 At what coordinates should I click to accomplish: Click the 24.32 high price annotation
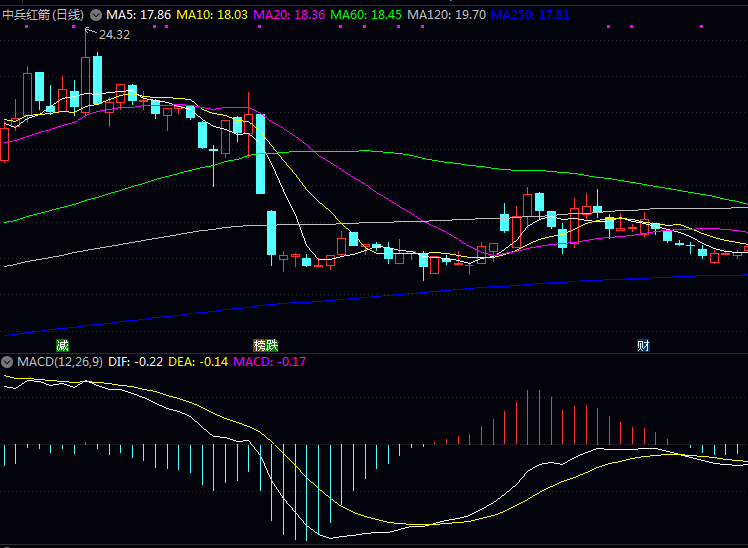click(114, 35)
